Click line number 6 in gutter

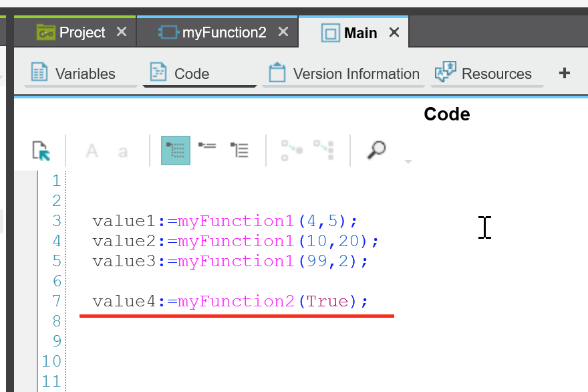(x=57, y=281)
